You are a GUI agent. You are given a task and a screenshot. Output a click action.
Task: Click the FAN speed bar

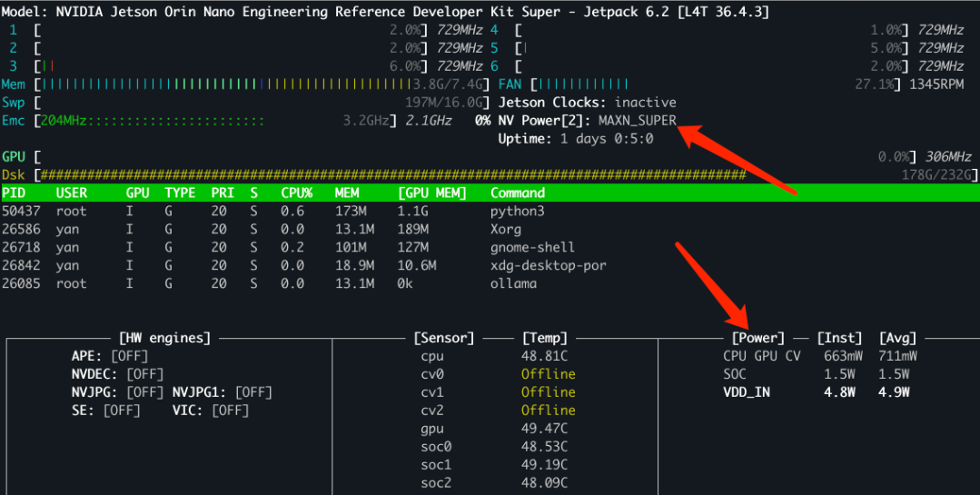(717, 84)
